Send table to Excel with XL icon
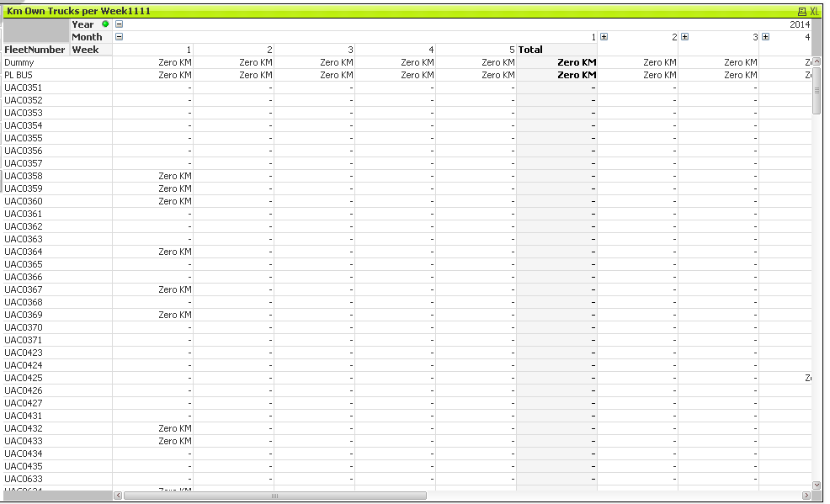Screen dimensions: 830x504 click(814, 11)
